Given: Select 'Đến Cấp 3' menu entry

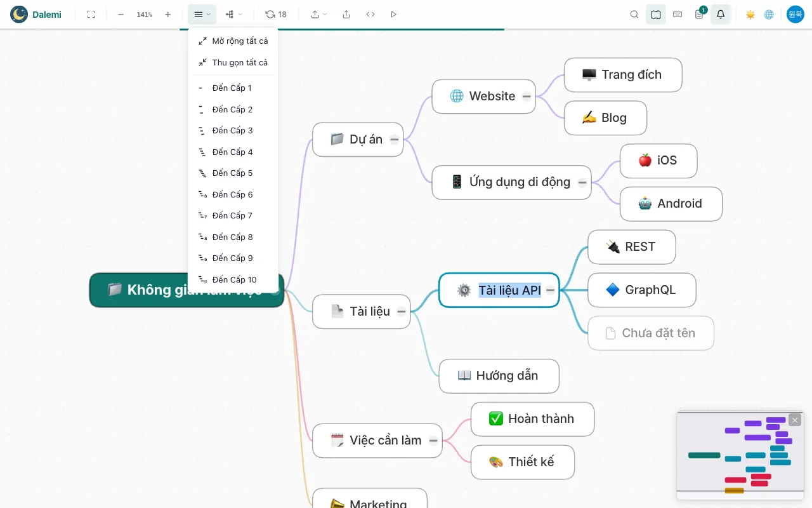Looking at the screenshot, I should (233, 130).
